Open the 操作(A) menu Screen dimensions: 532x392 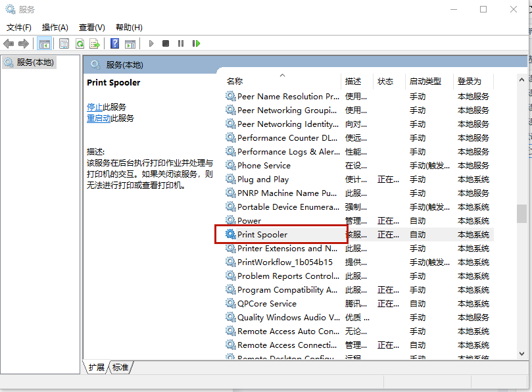[55, 28]
